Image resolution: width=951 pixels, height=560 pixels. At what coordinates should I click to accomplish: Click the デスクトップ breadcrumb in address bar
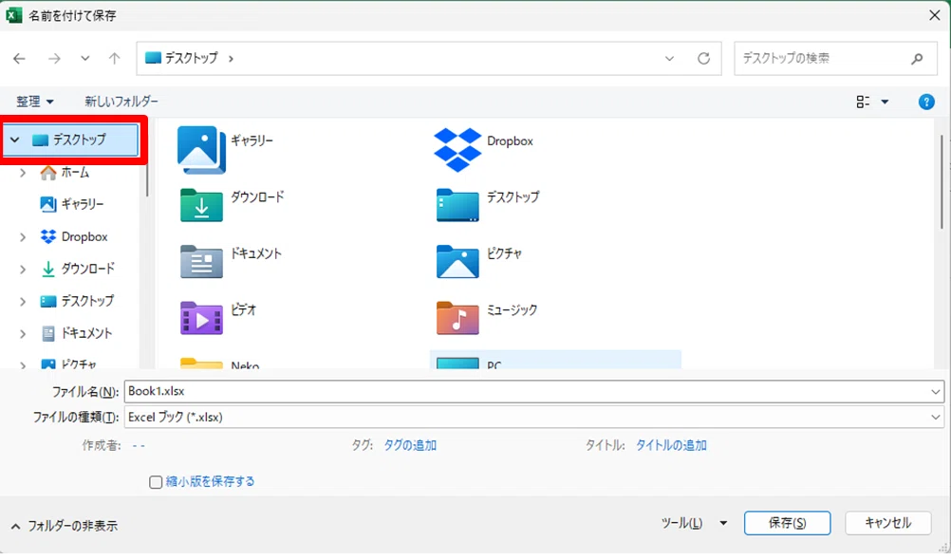191,58
